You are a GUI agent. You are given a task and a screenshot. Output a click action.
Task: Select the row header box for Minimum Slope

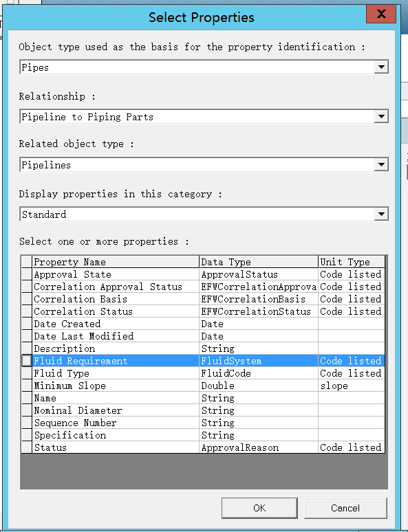click(x=27, y=386)
